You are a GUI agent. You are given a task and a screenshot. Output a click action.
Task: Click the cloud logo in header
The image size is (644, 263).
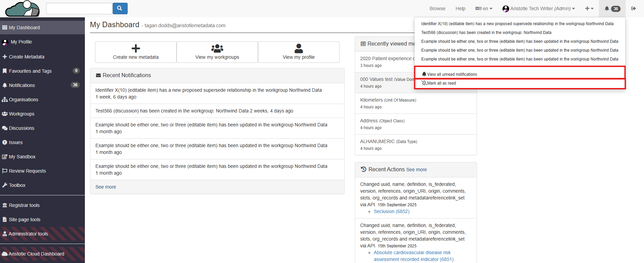tap(22, 9)
